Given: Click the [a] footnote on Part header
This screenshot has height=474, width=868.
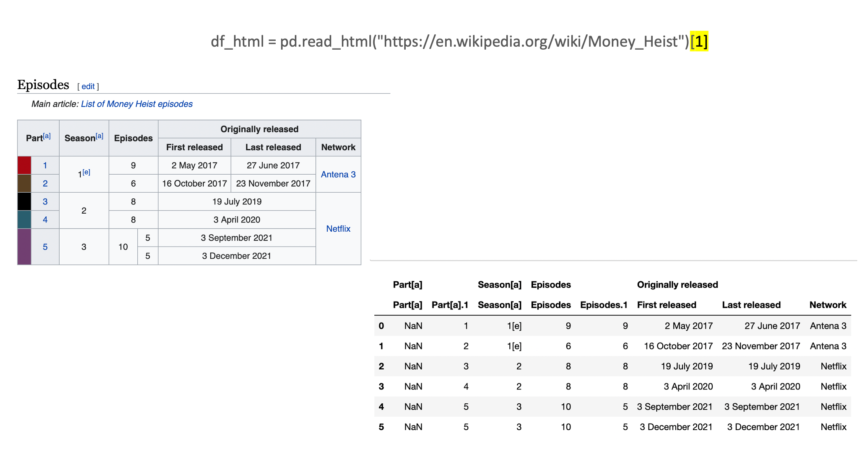Looking at the screenshot, I should coord(47,136).
